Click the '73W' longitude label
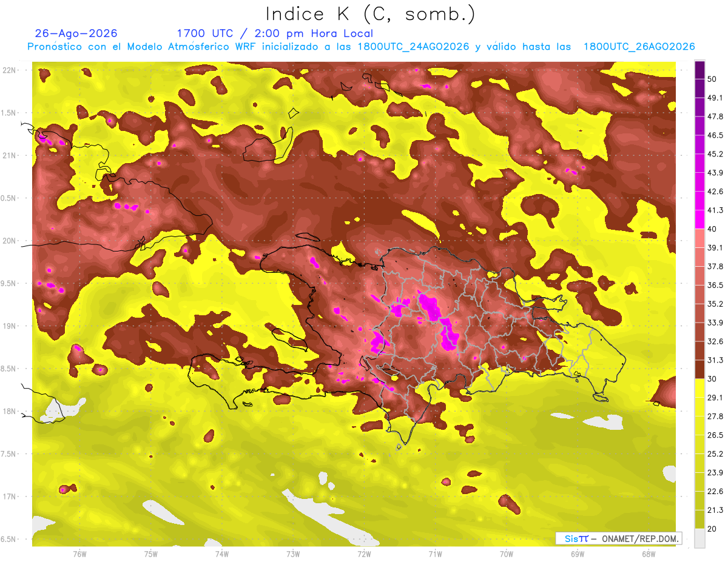 tap(293, 554)
